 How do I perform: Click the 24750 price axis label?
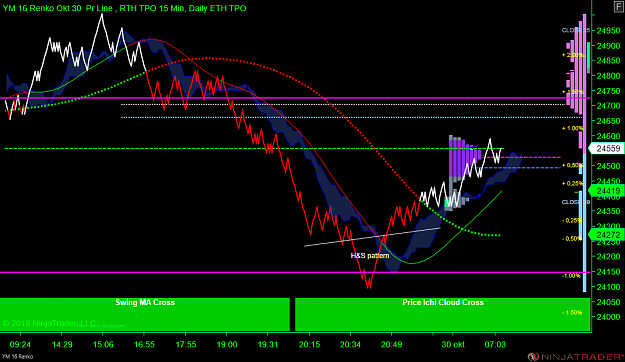[x=608, y=91]
